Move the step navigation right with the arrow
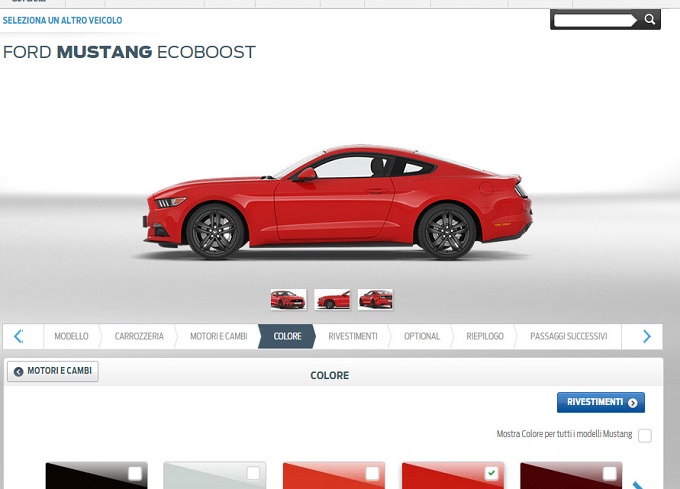 coord(646,336)
